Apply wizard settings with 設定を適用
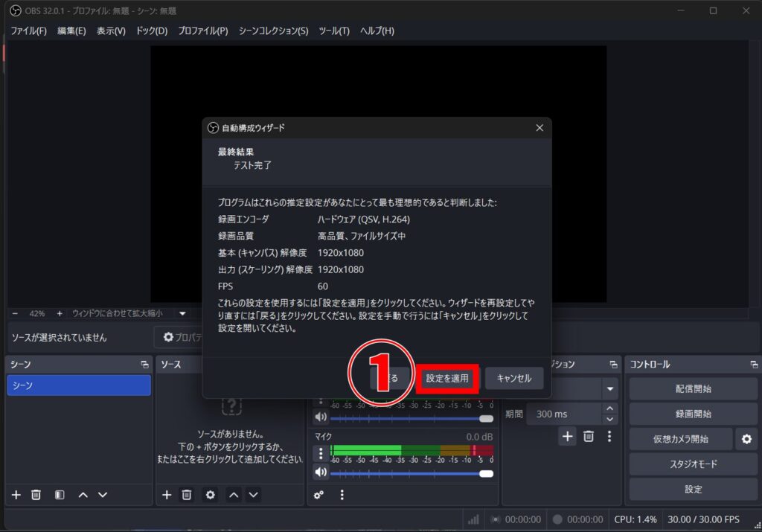This screenshot has height=532, width=762. (448, 379)
